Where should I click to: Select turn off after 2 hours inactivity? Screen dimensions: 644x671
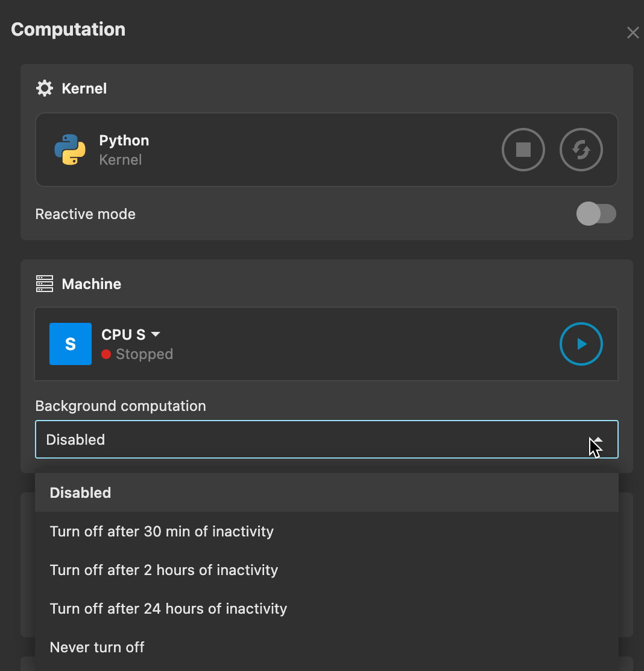pyautogui.click(x=163, y=570)
